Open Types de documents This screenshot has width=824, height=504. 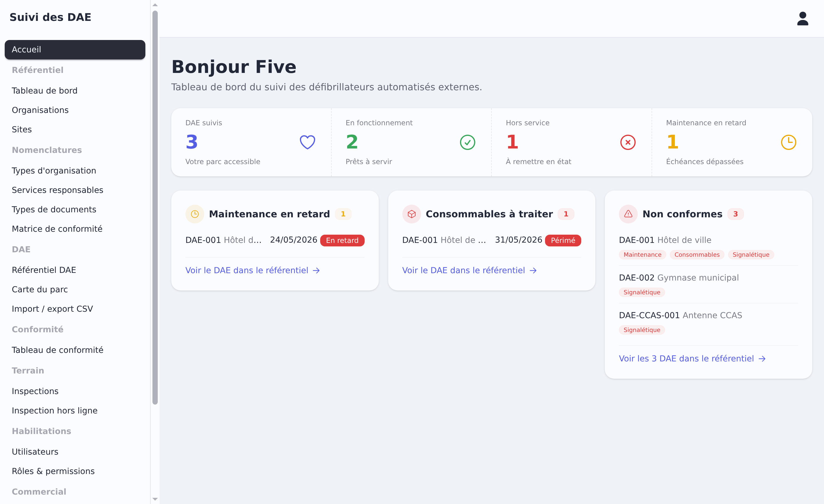pos(75,209)
